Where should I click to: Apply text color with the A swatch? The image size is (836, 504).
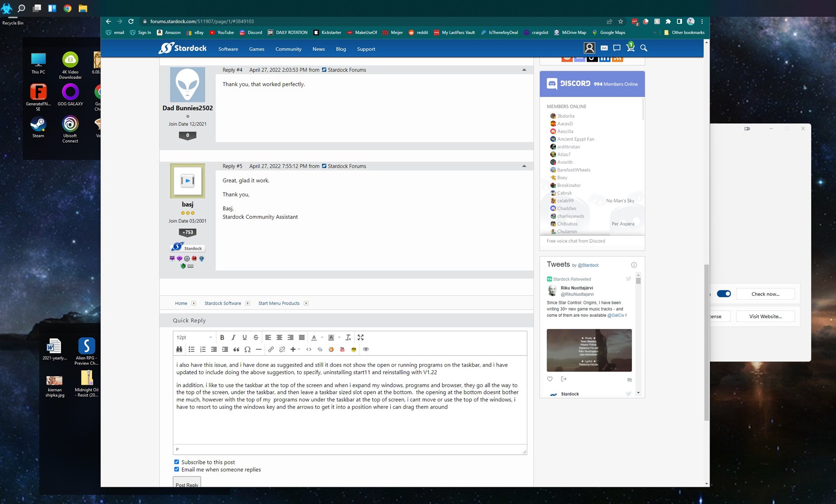(314, 337)
